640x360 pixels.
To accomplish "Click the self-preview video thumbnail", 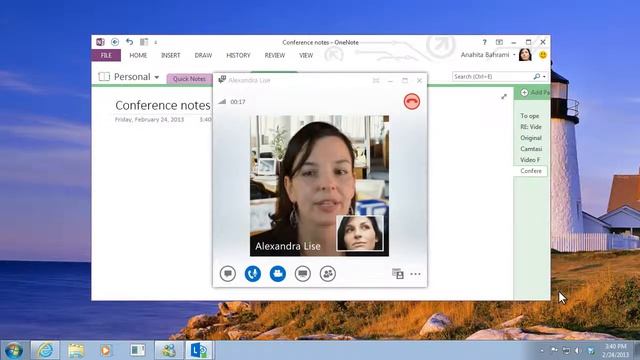I will (360, 233).
